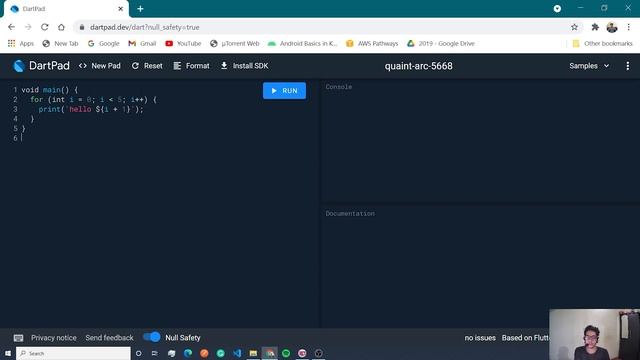
Task: View site info via lock icon
Action: 82,27
